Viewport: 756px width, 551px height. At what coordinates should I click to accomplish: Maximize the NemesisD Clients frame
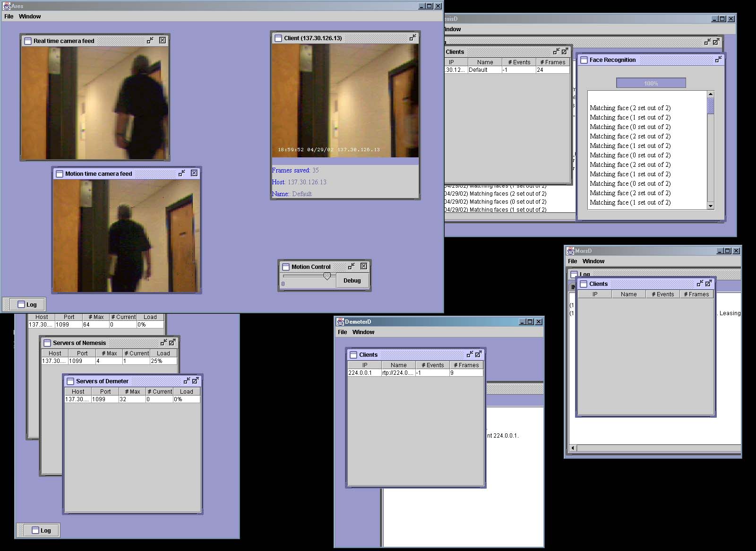tap(565, 52)
